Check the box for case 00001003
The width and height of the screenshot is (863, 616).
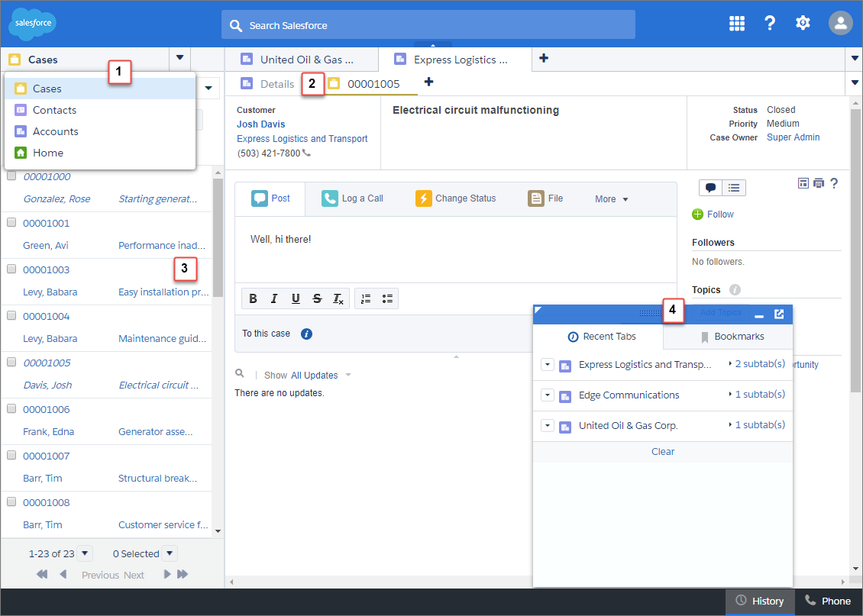(11, 269)
